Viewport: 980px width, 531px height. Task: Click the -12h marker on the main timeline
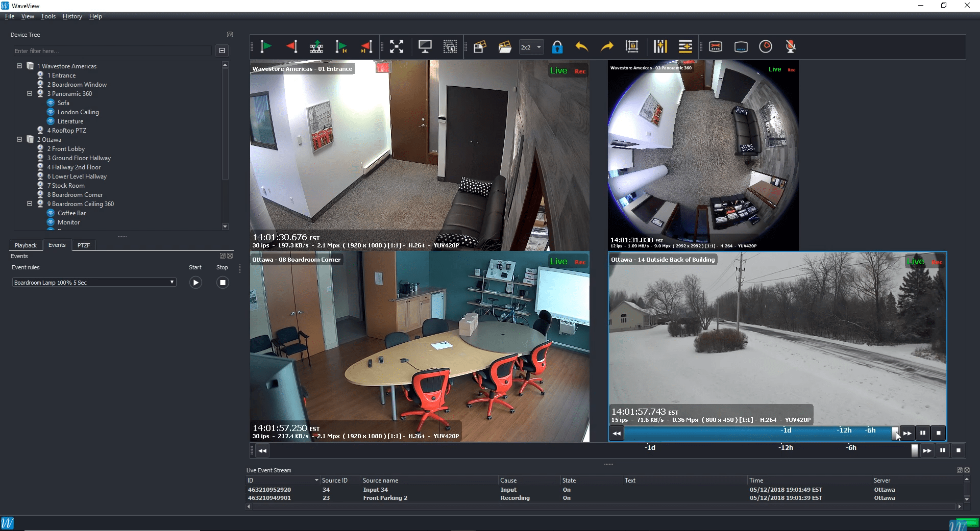point(786,448)
